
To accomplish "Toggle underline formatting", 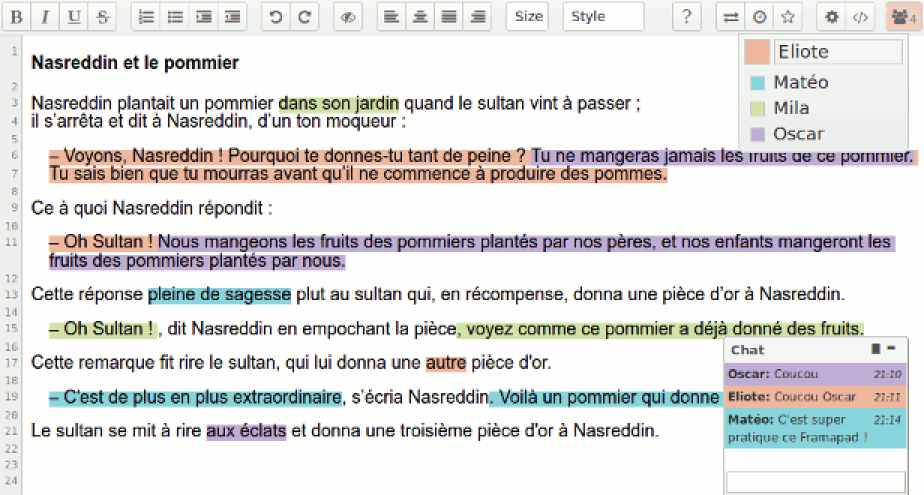I will pos(74,17).
